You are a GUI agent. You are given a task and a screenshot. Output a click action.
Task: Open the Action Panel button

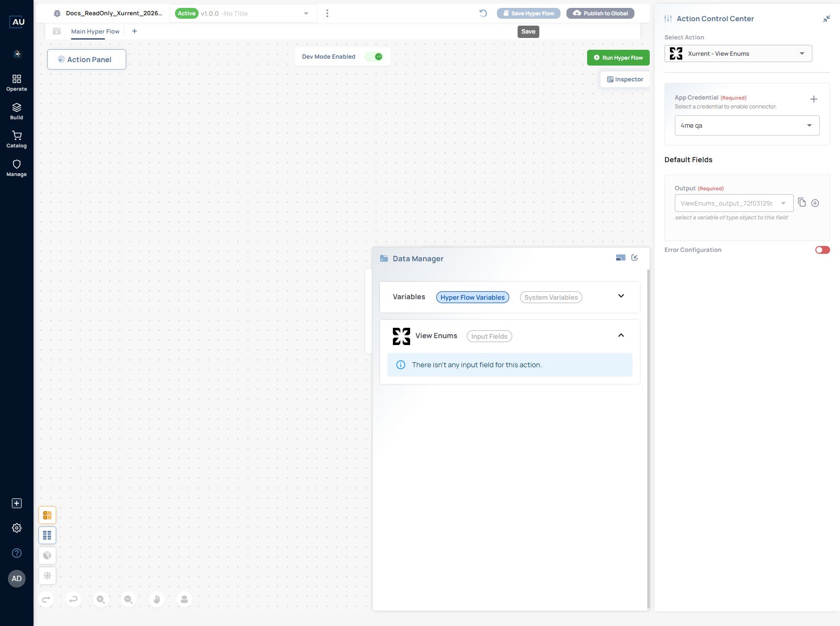pyautogui.click(x=87, y=59)
